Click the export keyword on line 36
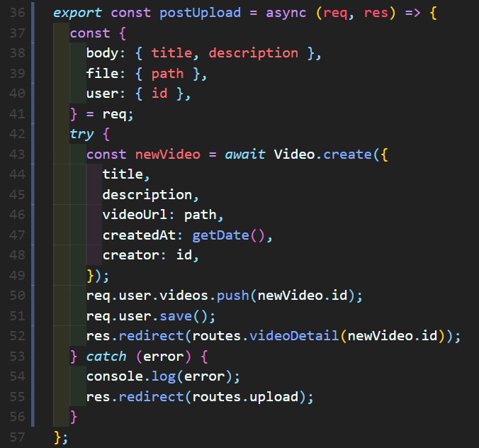 pyautogui.click(x=77, y=13)
